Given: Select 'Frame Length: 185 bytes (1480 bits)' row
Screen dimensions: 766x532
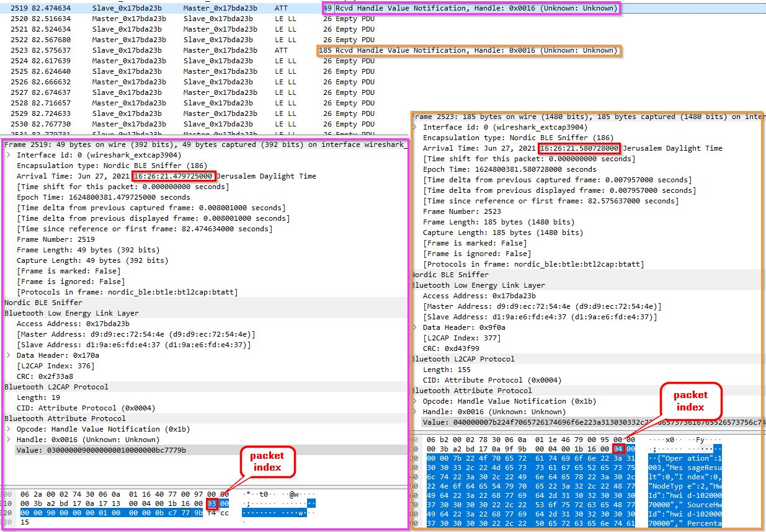Looking at the screenshot, I should pos(499,222).
